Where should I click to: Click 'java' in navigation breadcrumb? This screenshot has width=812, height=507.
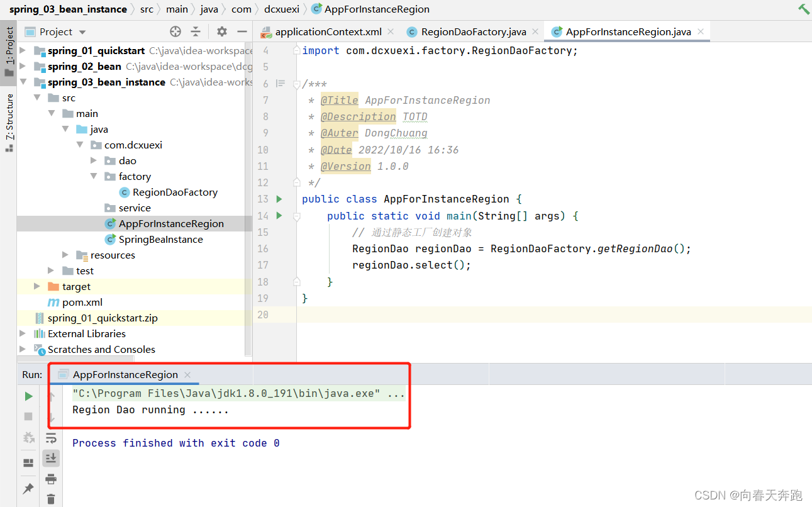(209, 9)
